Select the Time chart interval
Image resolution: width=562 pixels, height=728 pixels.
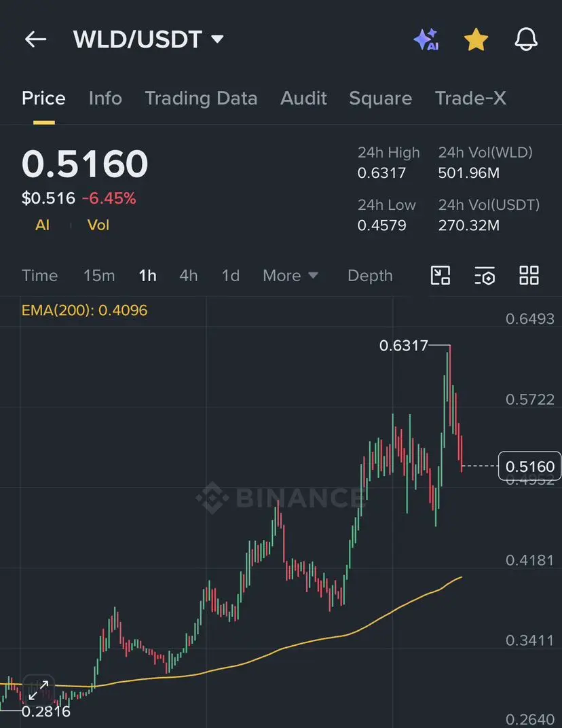[x=40, y=276]
